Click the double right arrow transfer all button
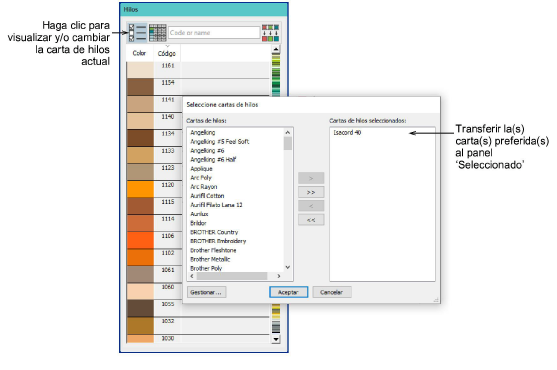Image resolution: width=557 pixels, height=370 pixels. 311,192
